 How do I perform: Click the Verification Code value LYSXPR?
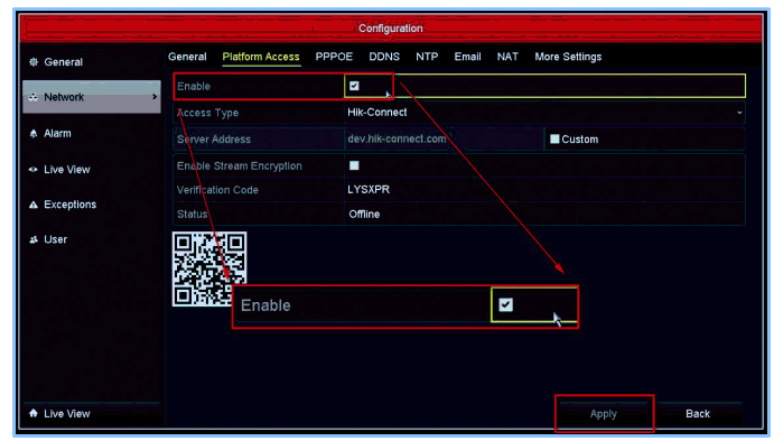pyautogui.click(x=368, y=190)
